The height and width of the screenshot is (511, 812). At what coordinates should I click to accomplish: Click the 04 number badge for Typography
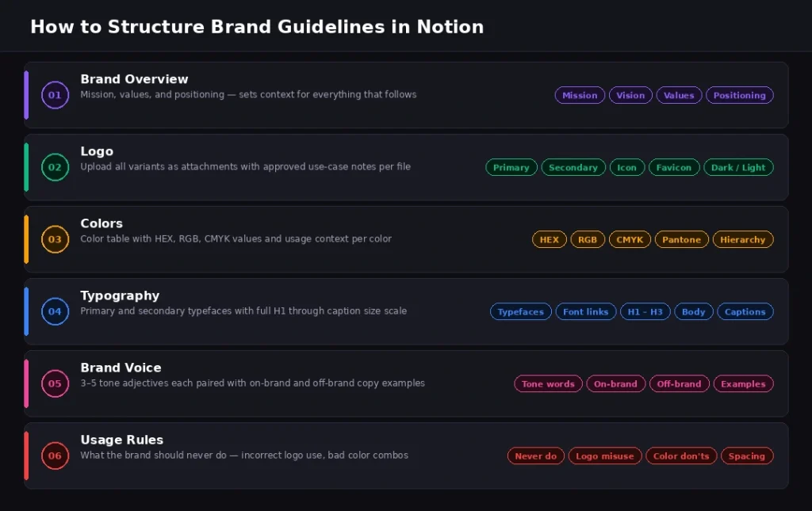[x=55, y=311]
